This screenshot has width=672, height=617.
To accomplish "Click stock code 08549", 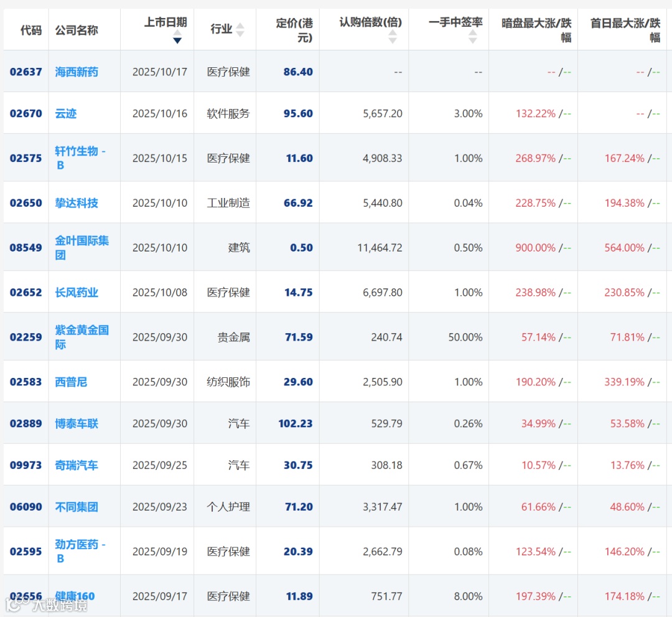I will pos(26,247).
